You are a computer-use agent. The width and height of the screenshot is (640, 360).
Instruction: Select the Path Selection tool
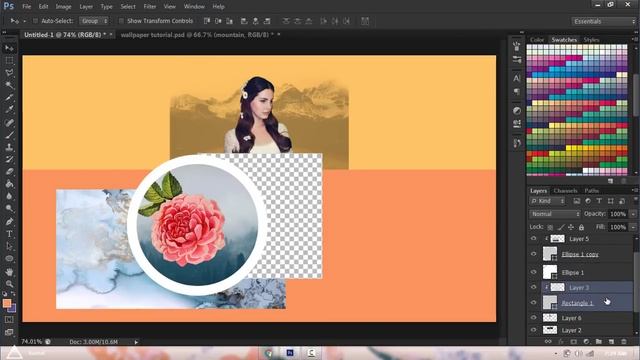(9, 246)
